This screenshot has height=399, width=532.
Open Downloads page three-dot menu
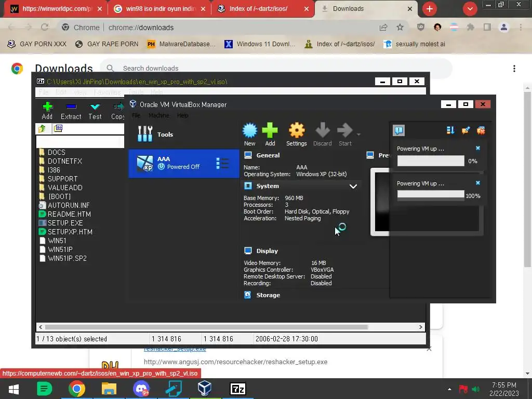click(x=514, y=69)
